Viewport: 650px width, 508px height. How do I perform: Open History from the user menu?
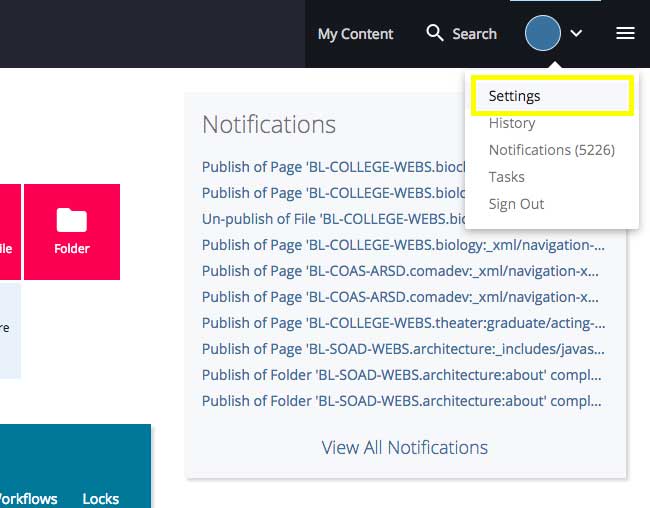[512, 123]
